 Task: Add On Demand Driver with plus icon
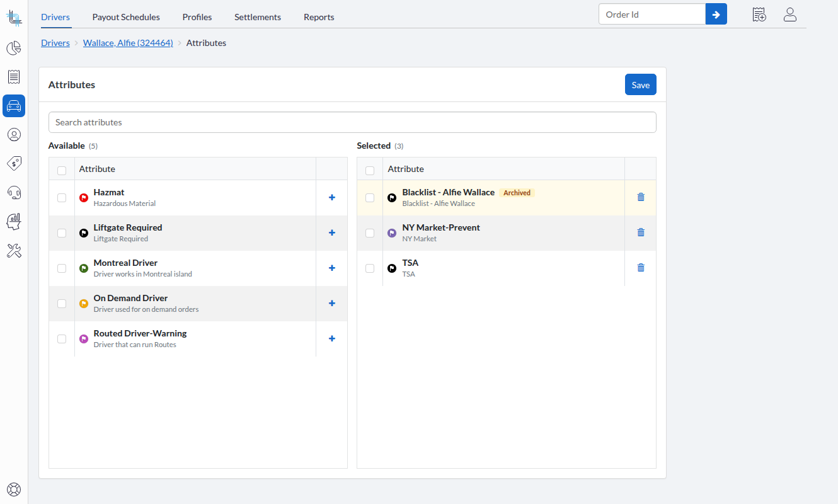332,303
